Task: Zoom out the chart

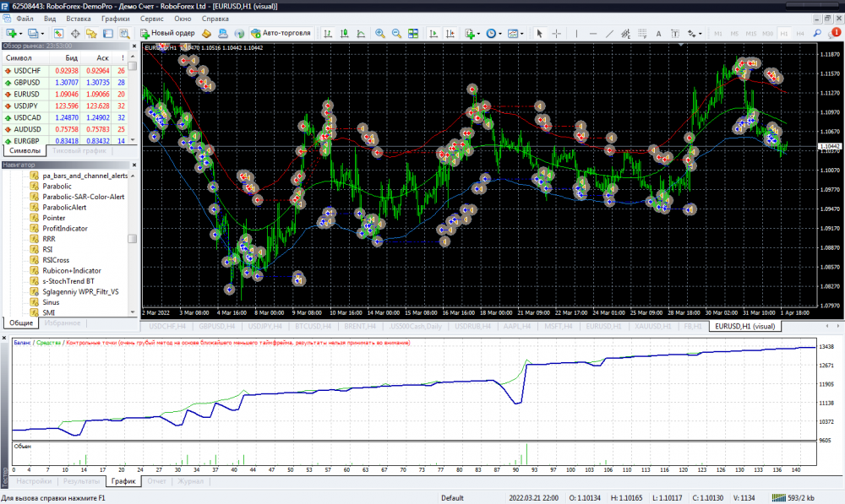Action: pyautogui.click(x=396, y=33)
